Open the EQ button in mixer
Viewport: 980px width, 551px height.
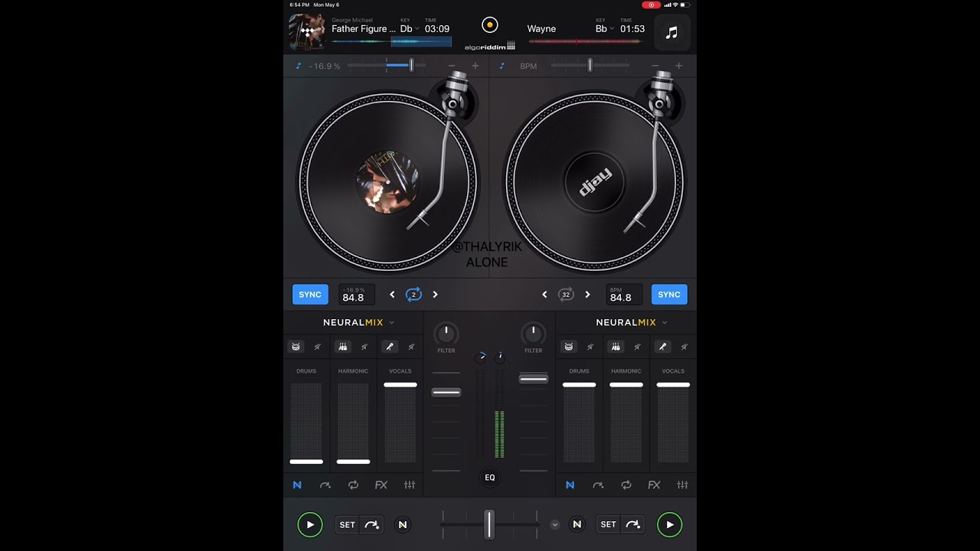point(490,478)
